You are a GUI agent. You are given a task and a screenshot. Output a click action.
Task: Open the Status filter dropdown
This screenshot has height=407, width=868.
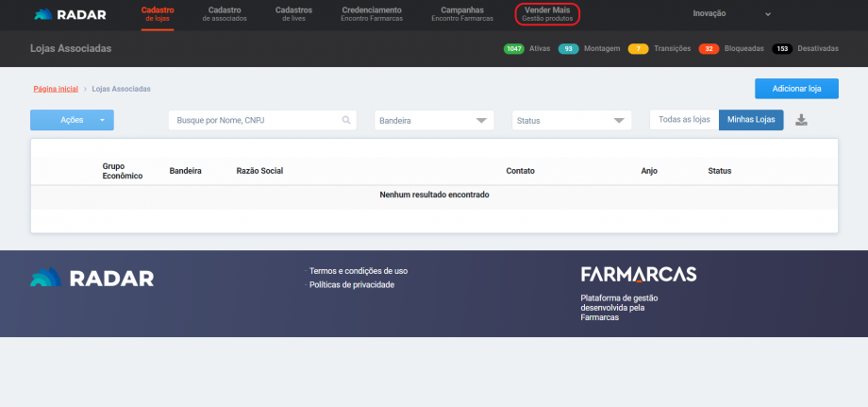572,121
